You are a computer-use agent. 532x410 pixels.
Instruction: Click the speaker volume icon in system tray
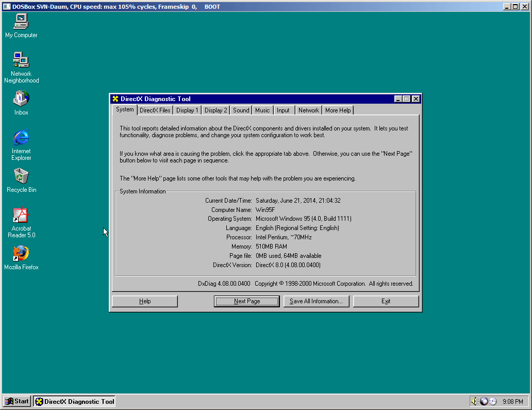474,402
